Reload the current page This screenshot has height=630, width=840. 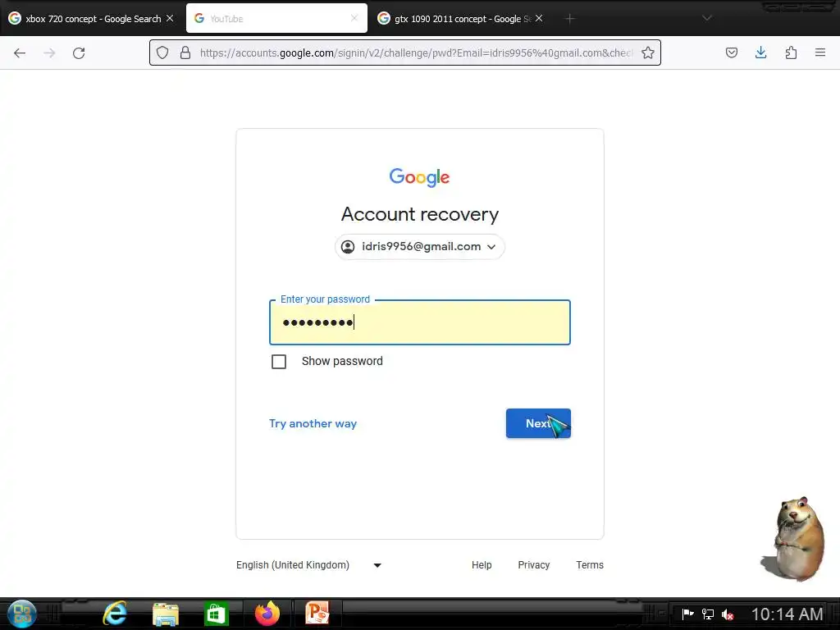click(x=79, y=52)
